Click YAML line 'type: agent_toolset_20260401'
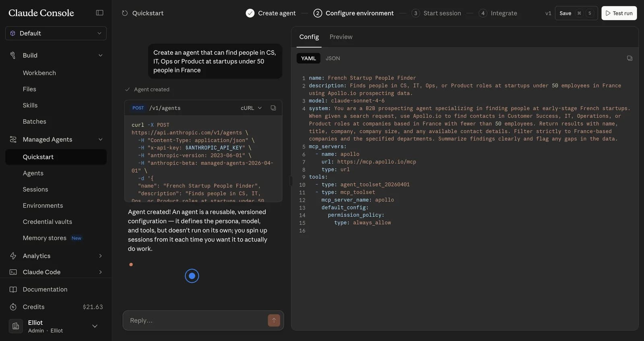Screen dimensions: 644x341 tap(365, 184)
